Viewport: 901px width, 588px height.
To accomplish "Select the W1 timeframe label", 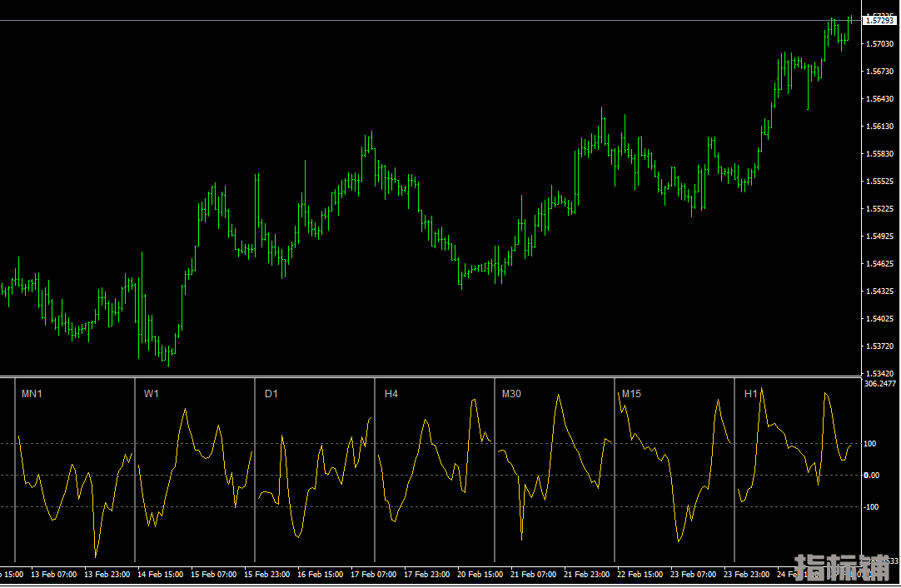I will (x=151, y=393).
